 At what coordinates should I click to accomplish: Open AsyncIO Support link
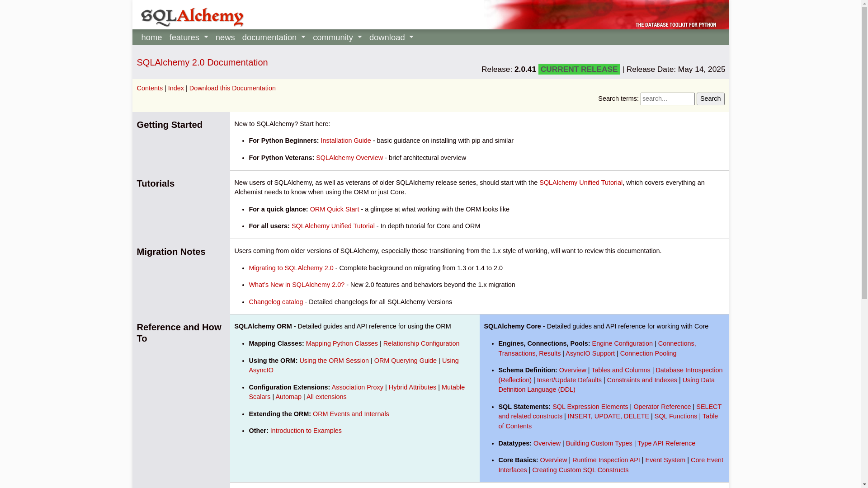pyautogui.click(x=590, y=353)
